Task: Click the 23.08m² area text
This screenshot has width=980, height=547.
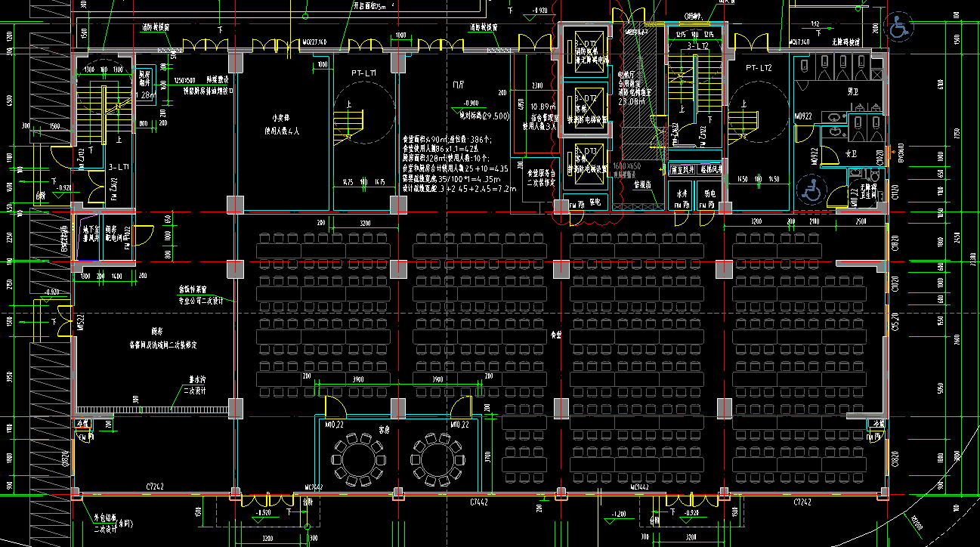Action: click(631, 100)
